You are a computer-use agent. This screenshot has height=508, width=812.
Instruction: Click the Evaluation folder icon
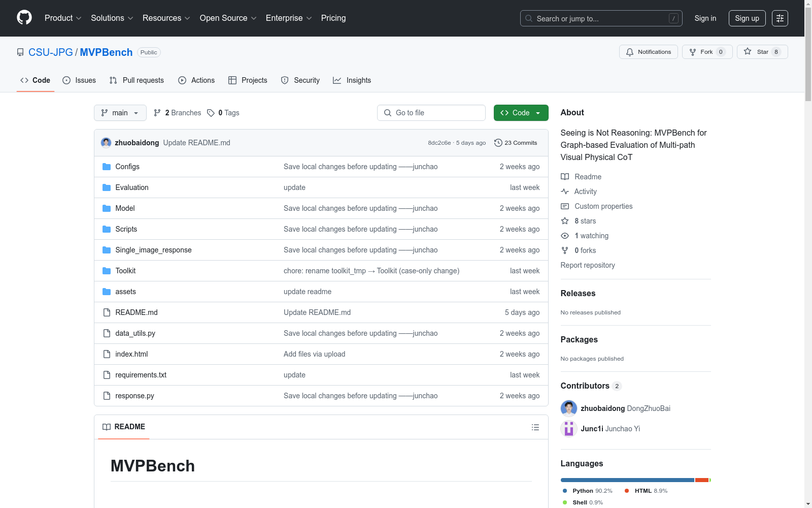(107, 187)
